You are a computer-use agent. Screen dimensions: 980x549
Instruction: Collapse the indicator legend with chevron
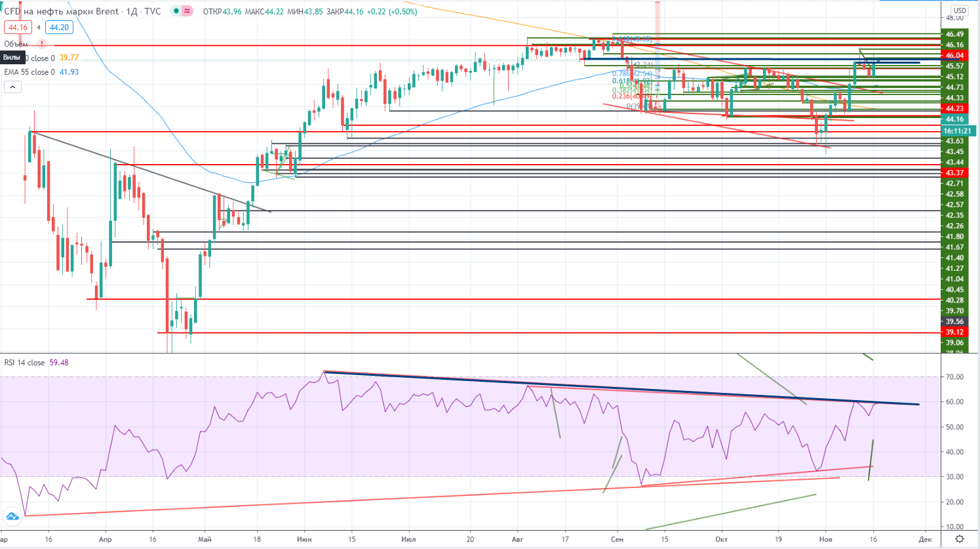point(12,87)
